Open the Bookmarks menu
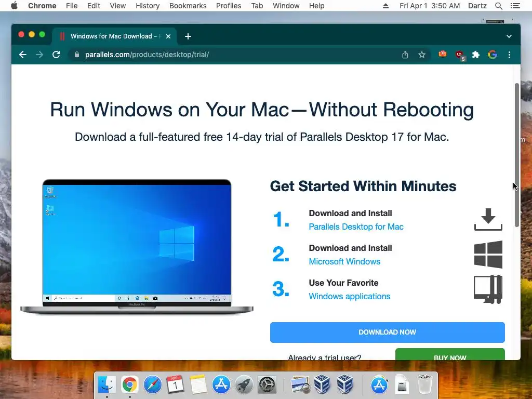532x399 pixels. coord(188,6)
